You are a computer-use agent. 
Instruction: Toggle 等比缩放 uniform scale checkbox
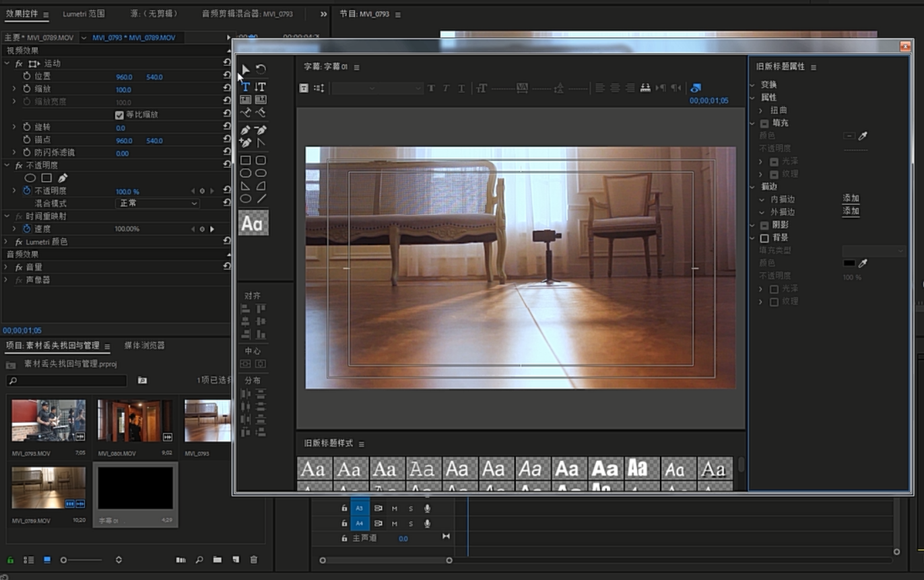click(119, 115)
